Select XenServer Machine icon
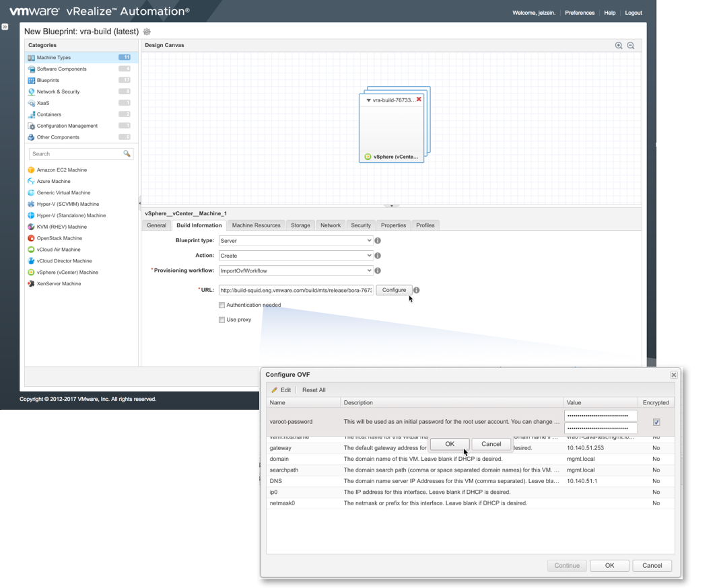This screenshot has height=588, width=719. 31,284
